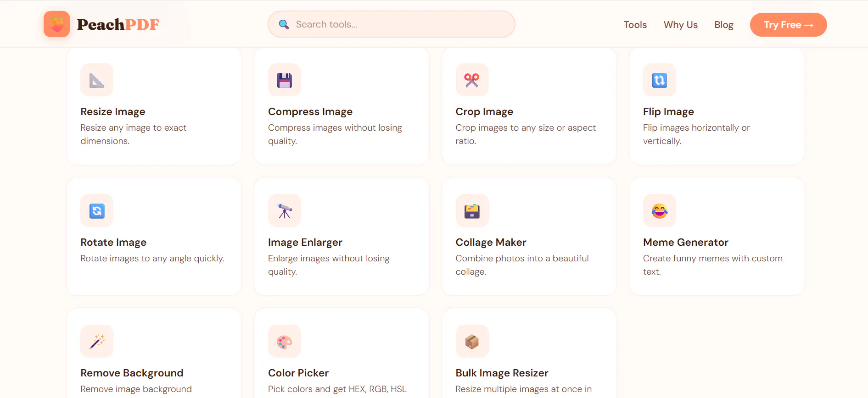Click "Pick colors and get HEX, RGB, HSL" text

[337, 389]
